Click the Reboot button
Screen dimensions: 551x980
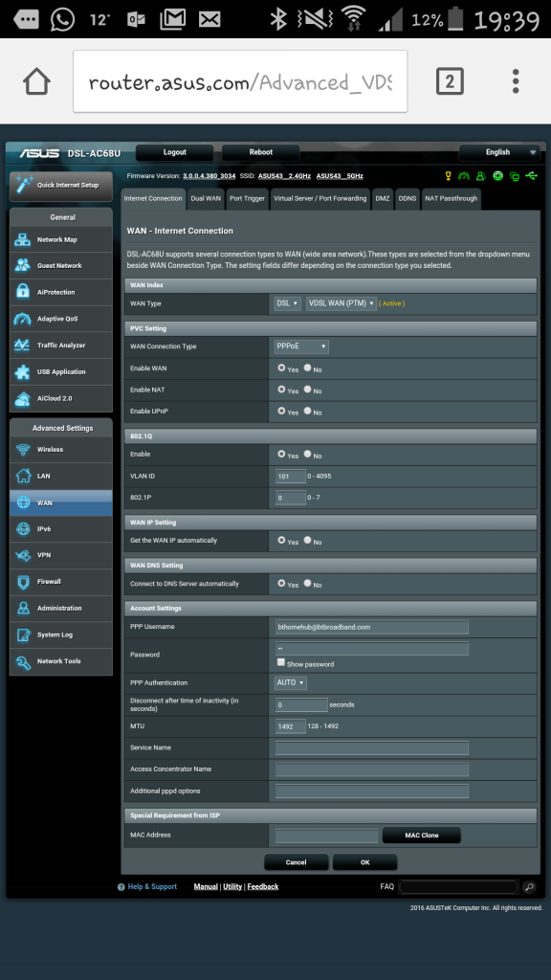[x=260, y=152]
